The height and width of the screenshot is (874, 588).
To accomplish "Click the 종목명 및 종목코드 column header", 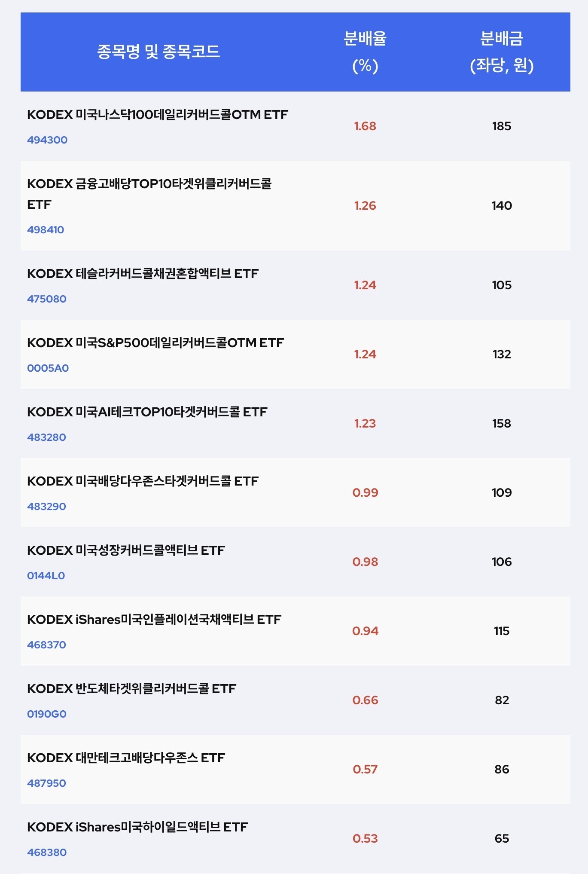I will coord(158,52).
